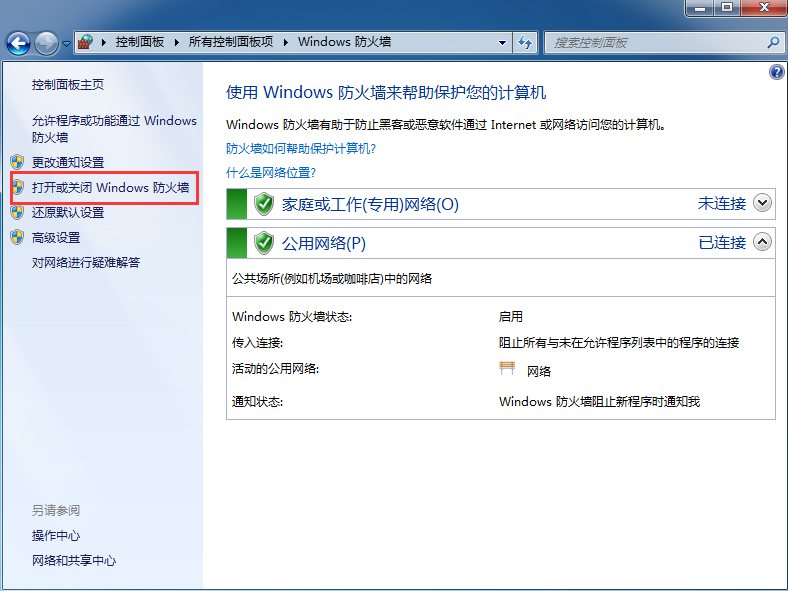Open the 操作中心 link

coord(56,536)
